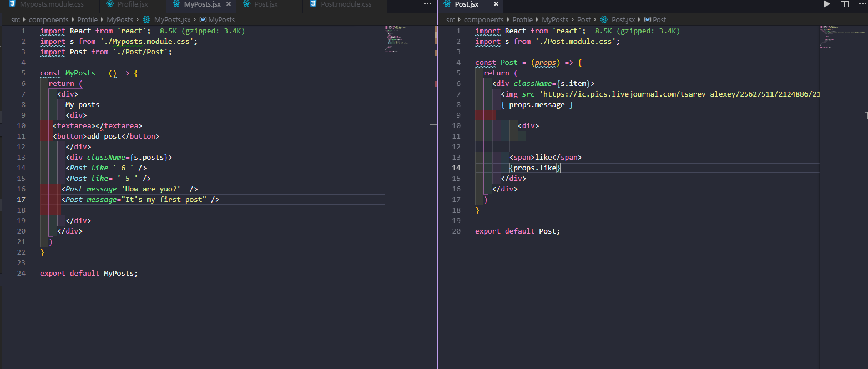
Task: Click the Post symbol in right breadcrumb
Action: pos(659,19)
